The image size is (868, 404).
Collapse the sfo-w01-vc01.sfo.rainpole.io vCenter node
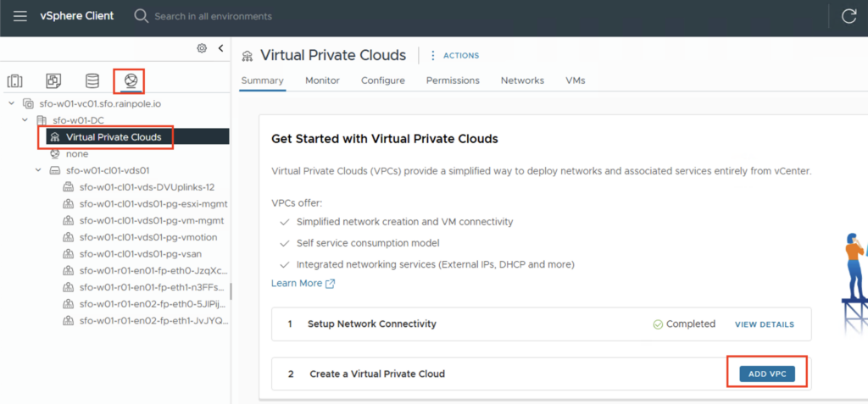[x=11, y=103]
